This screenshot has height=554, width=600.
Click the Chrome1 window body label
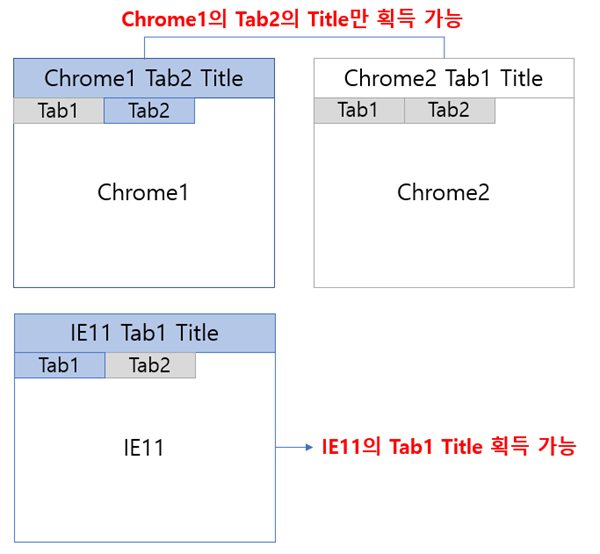[x=143, y=192]
